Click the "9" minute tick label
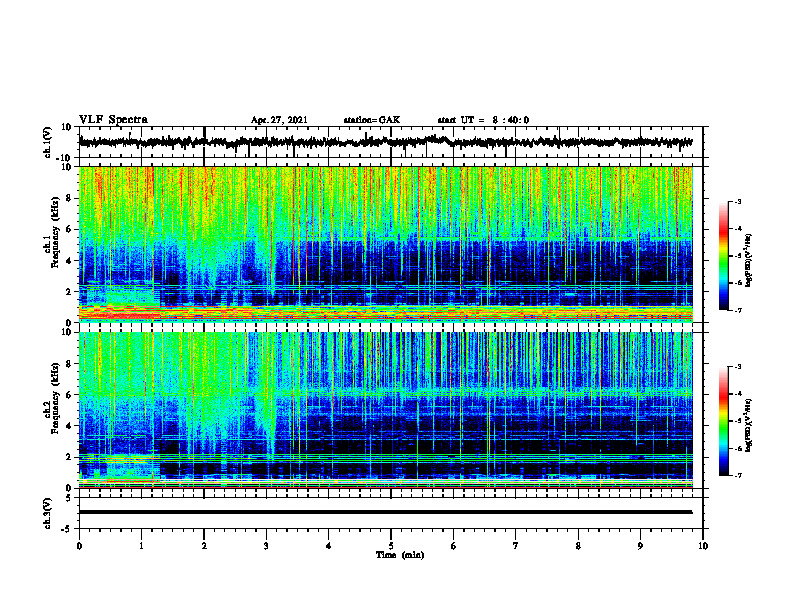Screen dimensions: 792x612 (x=640, y=546)
